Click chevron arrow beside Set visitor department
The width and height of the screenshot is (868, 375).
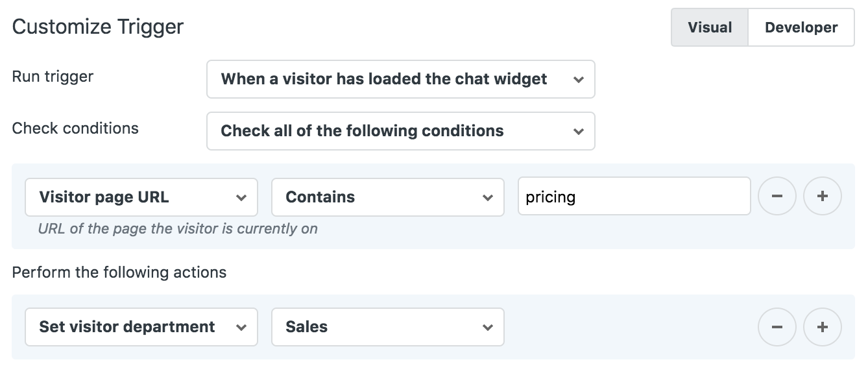241,328
